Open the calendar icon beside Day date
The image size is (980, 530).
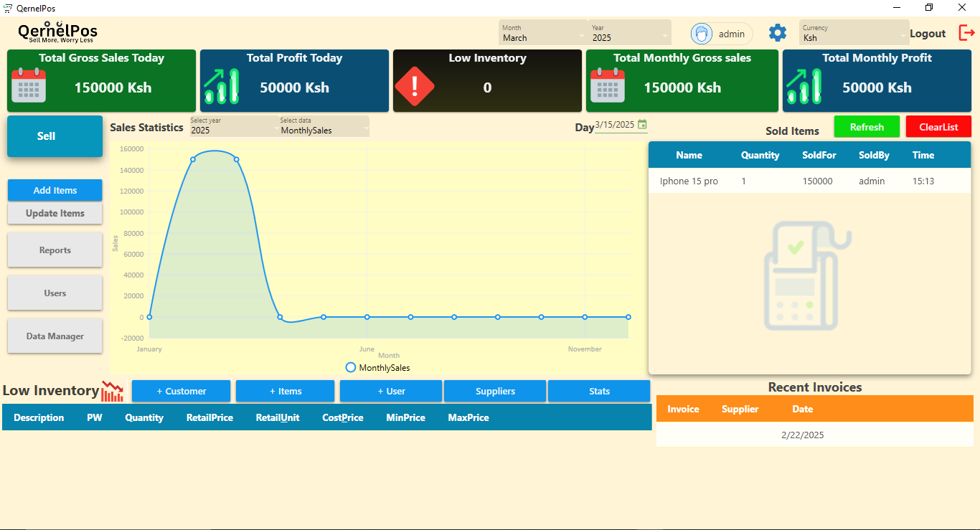(x=642, y=125)
